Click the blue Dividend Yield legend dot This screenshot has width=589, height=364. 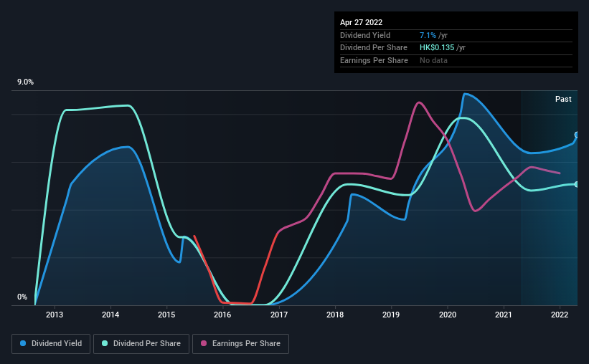click(23, 343)
